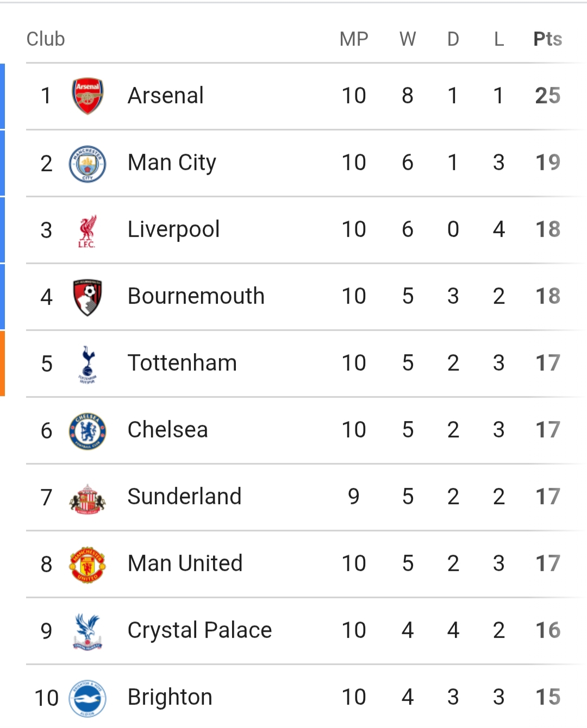Click the Sunderland club crest
Viewport: 587px width, 728px height.
[88, 498]
